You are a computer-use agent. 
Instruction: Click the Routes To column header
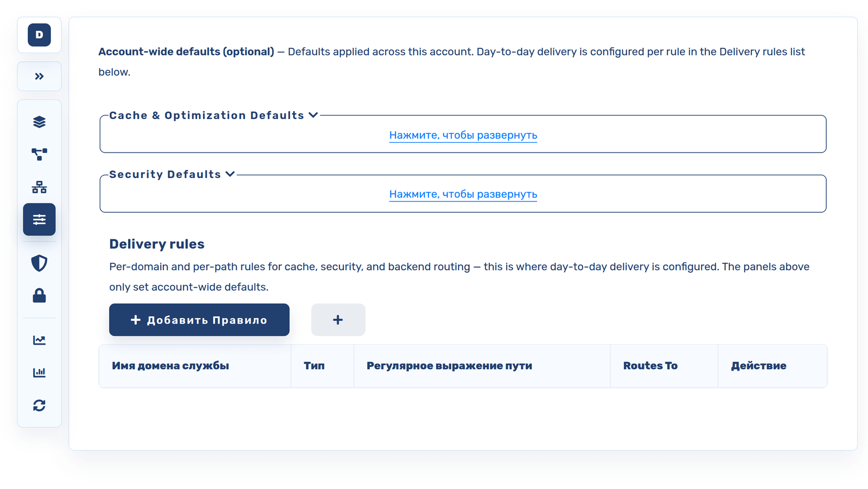(x=650, y=366)
